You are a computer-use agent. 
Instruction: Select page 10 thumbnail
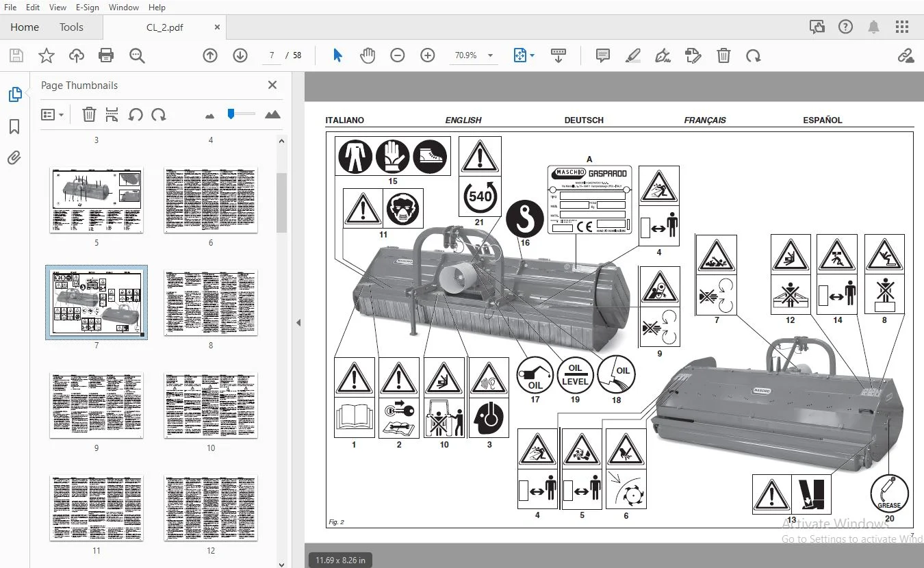(x=211, y=406)
